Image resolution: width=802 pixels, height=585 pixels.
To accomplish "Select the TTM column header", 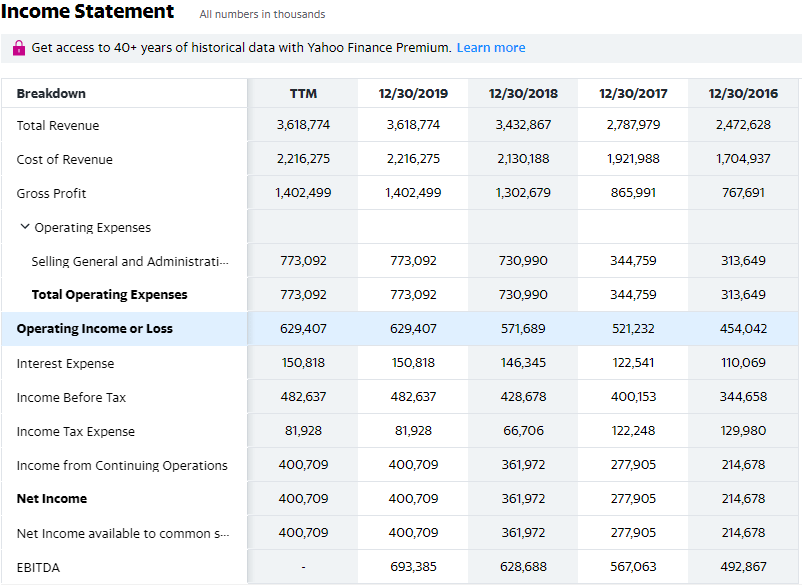I will (303, 94).
